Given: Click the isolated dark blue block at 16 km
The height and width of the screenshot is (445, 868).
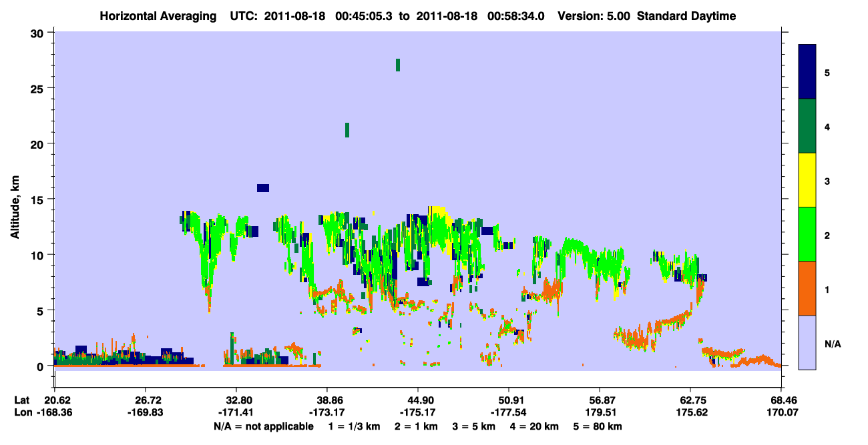Looking at the screenshot, I should pyautogui.click(x=263, y=188).
